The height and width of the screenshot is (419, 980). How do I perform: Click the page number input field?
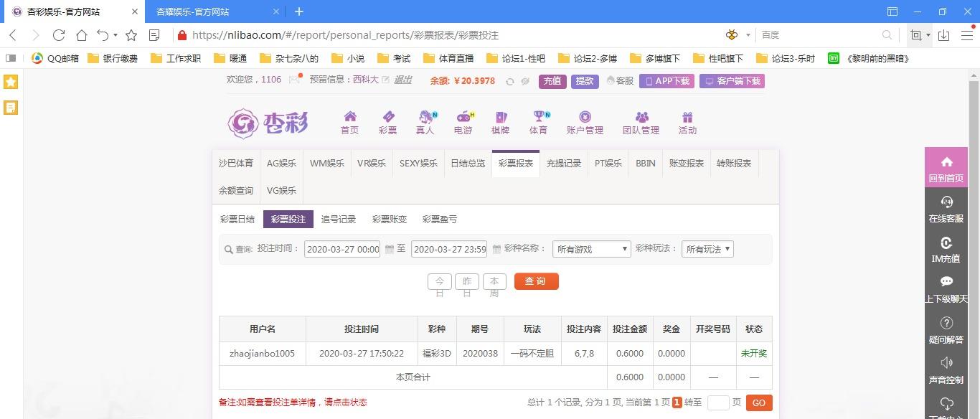[x=717, y=403]
